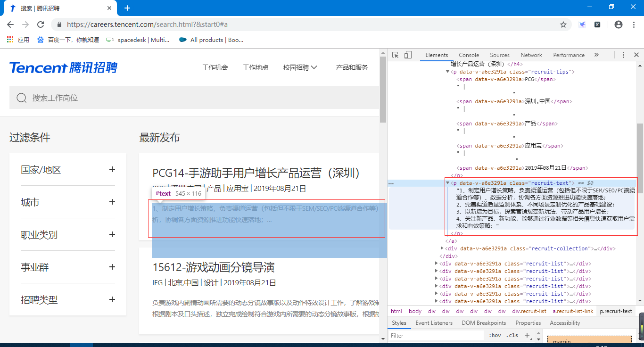Open Chrome's three-dot menu
644x347 pixels.
coord(634,25)
